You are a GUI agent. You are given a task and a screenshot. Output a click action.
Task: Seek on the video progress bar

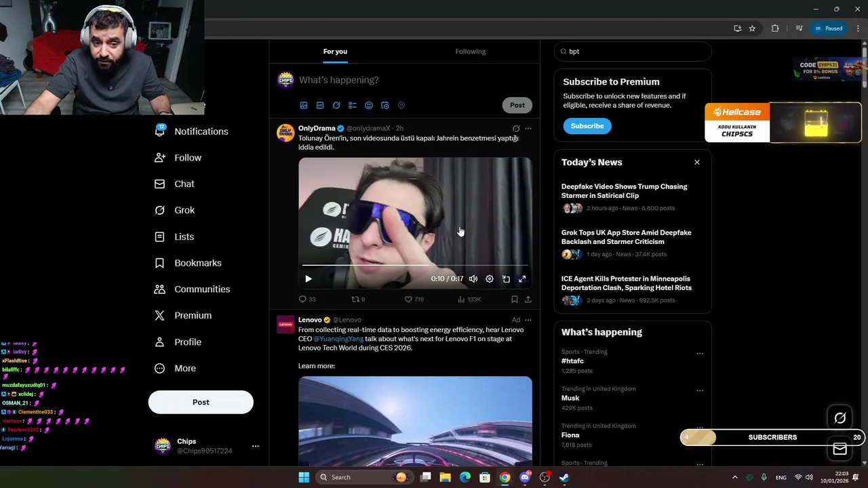[x=415, y=266]
